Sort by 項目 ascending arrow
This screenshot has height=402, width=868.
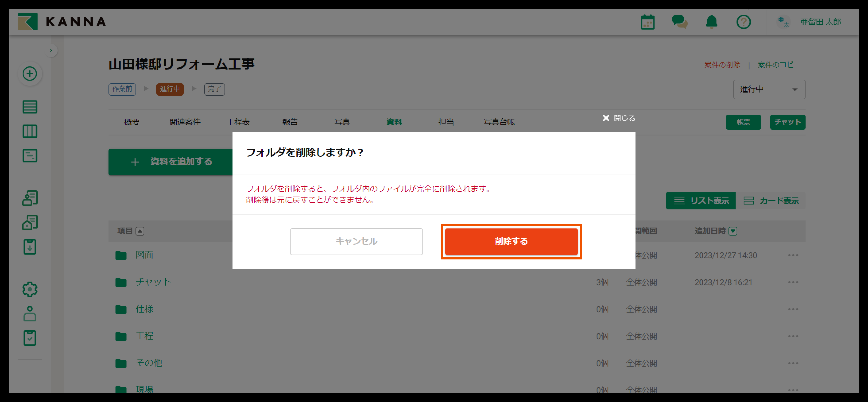pos(140,231)
